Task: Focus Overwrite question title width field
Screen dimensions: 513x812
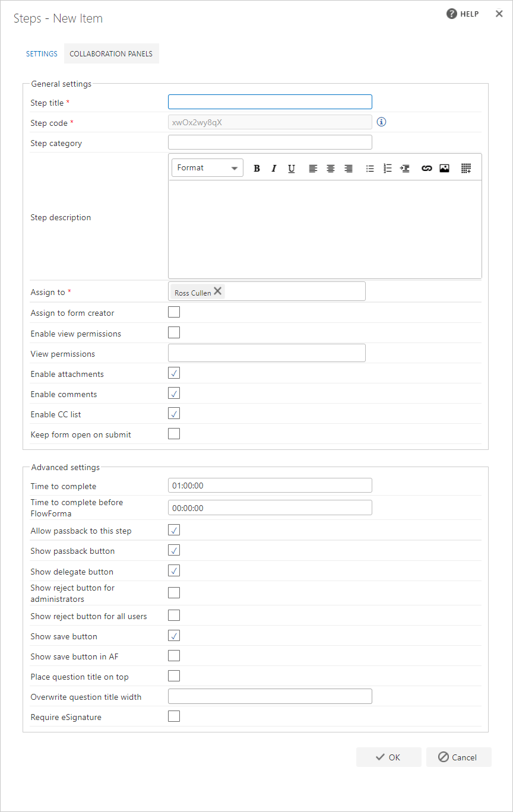Action: (270, 696)
